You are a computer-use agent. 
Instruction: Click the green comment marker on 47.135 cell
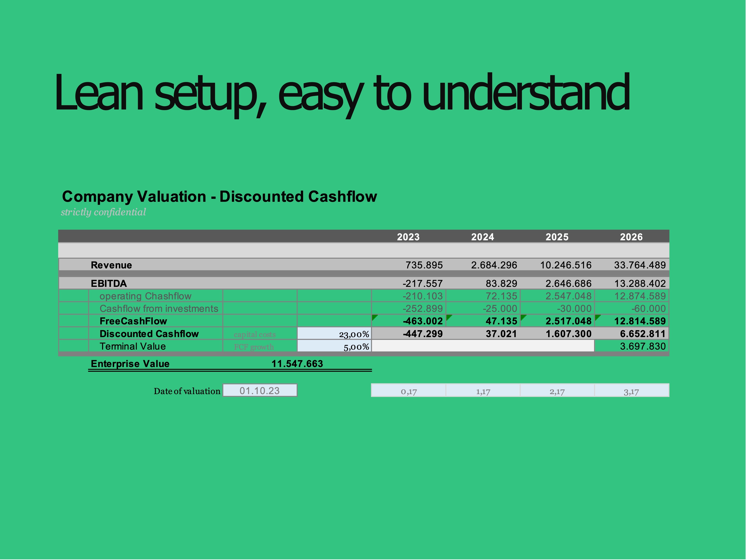click(449, 317)
